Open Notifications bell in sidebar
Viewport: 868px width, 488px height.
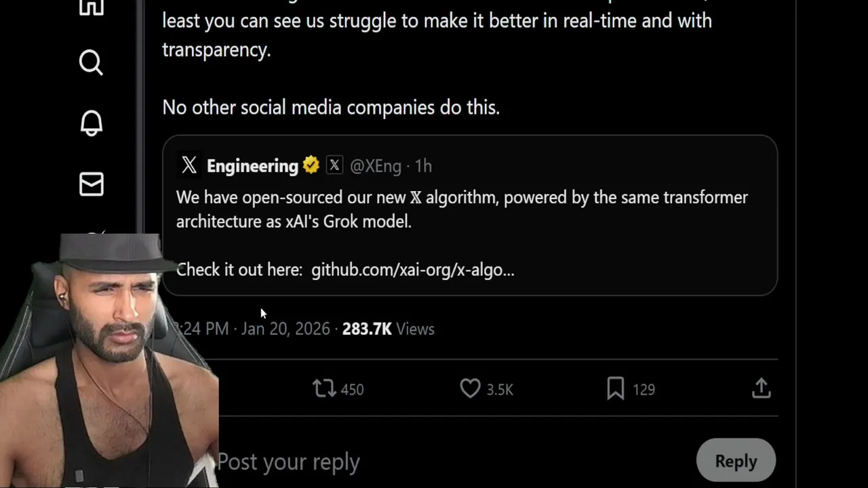pos(91,123)
